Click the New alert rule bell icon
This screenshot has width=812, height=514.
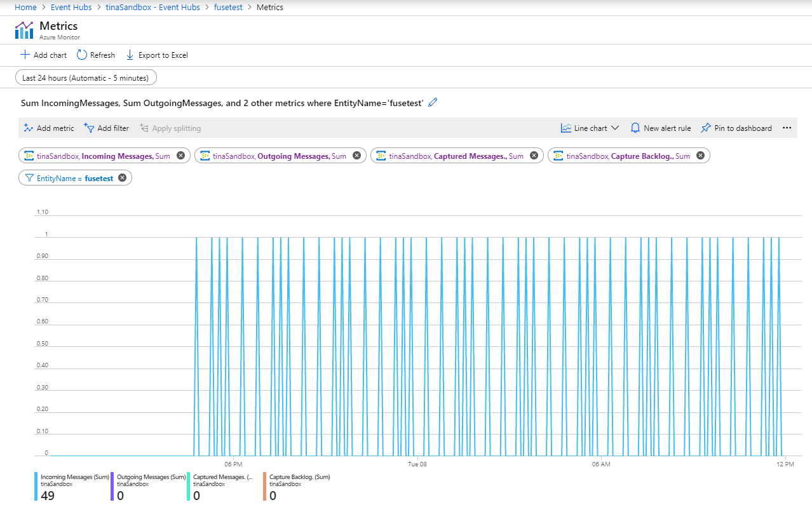pyautogui.click(x=635, y=128)
